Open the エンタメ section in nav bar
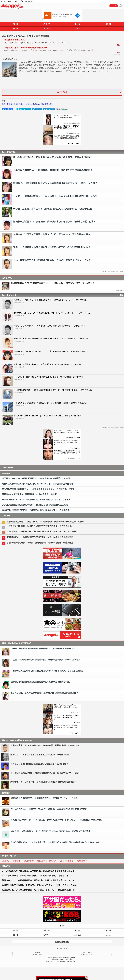This screenshot has width=124, height=980. coord(77,29)
